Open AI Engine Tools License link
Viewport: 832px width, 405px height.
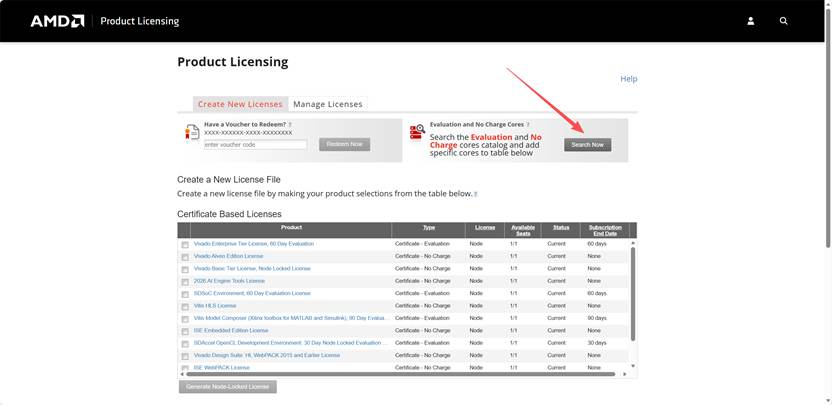229,281
